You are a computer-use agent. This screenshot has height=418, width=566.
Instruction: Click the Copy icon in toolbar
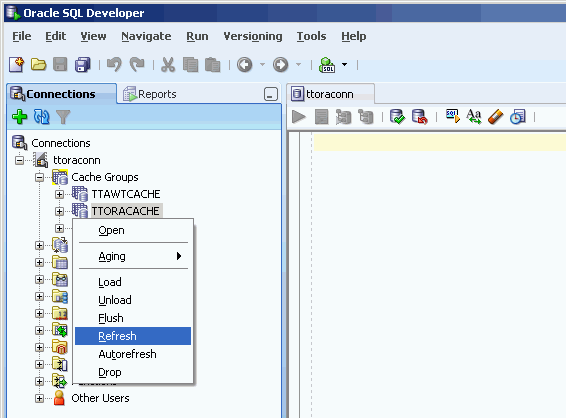(190, 65)
